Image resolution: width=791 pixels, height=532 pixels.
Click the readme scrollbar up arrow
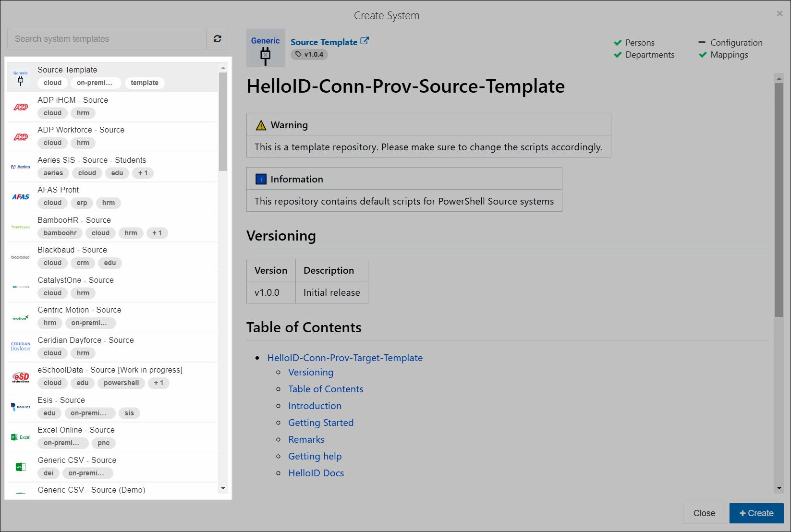point(779,78)
